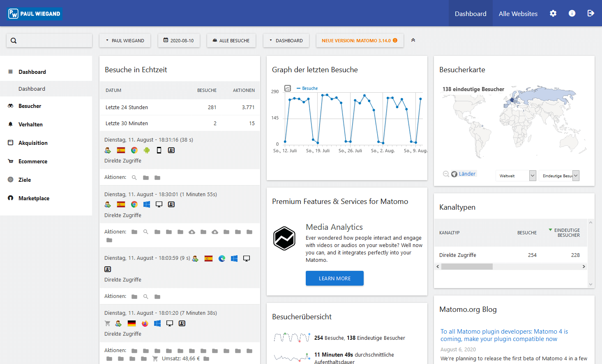Open the Eindeutige Besucher metric dropdown
The image size is (602, 364).
[559, 176]
